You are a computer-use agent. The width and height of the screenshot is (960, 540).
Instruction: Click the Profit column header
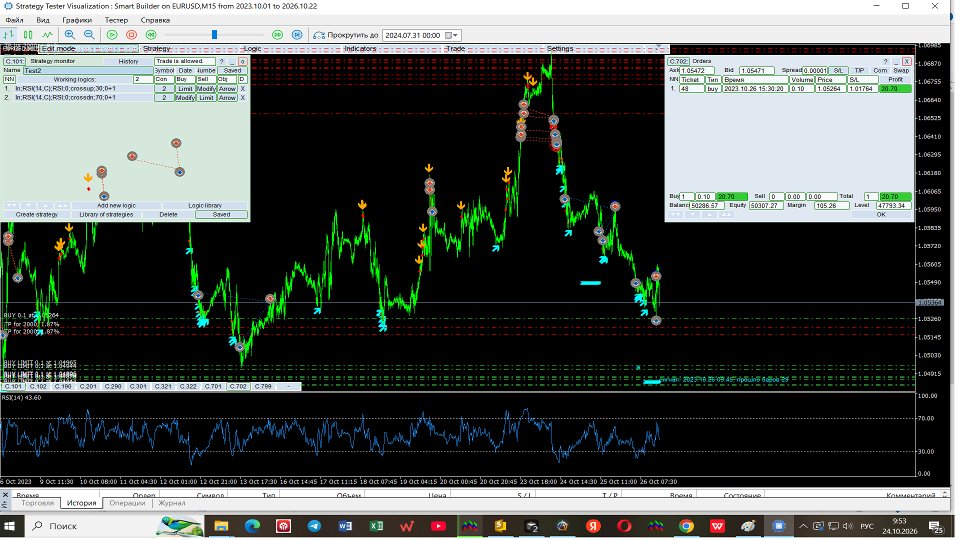tap(895, 80)
